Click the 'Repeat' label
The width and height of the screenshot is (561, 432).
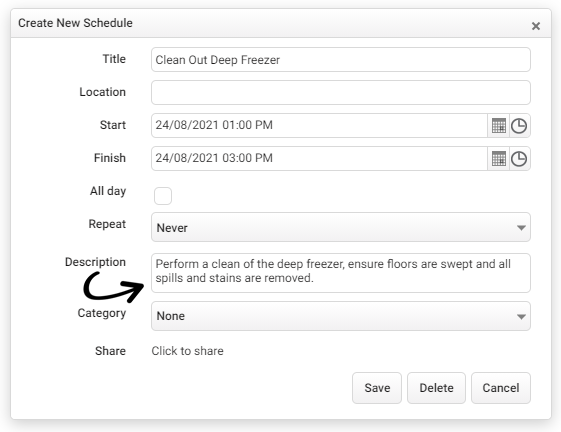click(107, 224)
